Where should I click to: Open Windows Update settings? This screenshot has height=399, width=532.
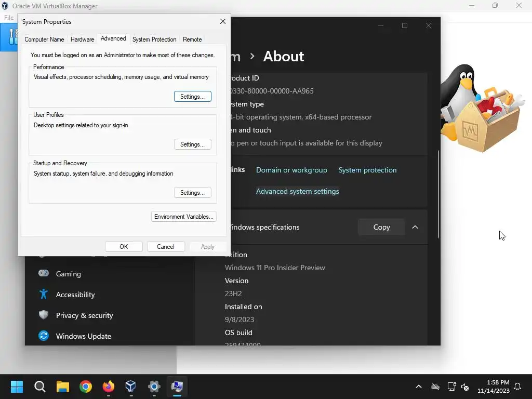point(83,336)
